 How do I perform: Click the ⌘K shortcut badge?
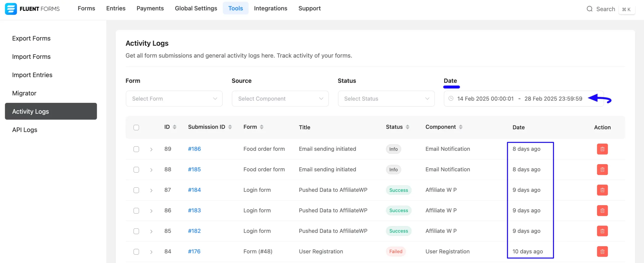[x=626, y=9]
